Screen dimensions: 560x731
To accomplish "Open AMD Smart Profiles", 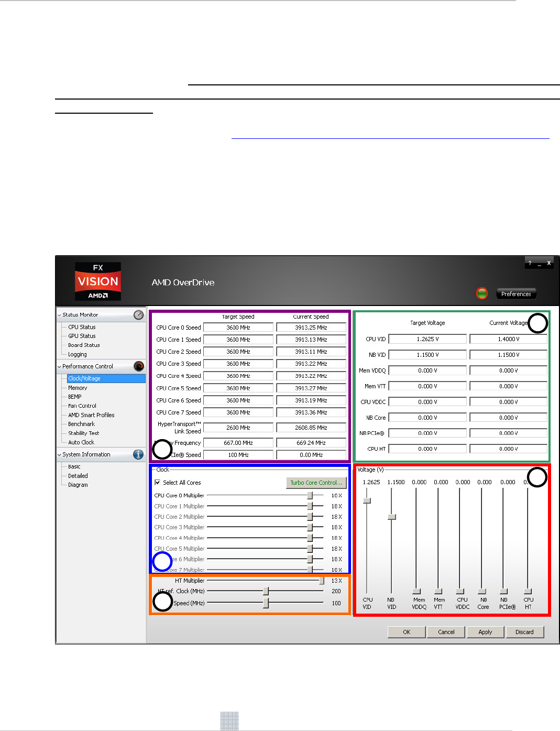I will 91,415.
